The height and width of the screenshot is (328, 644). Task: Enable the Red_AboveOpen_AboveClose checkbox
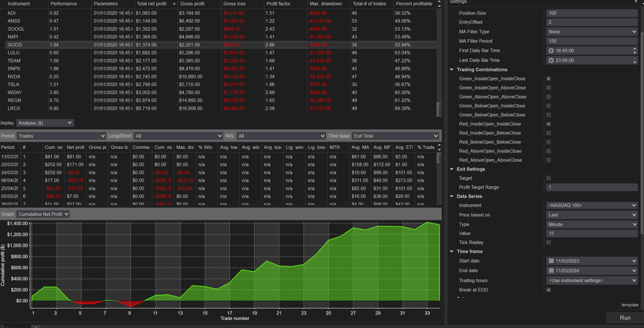click(548, 160)
